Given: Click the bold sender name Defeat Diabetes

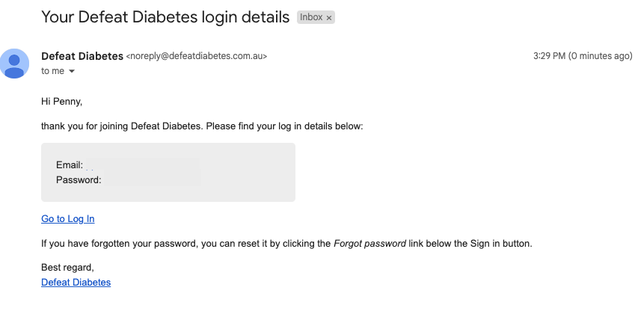Looking at the screenshot, I should pyautogui.click(x=82, y=56).
